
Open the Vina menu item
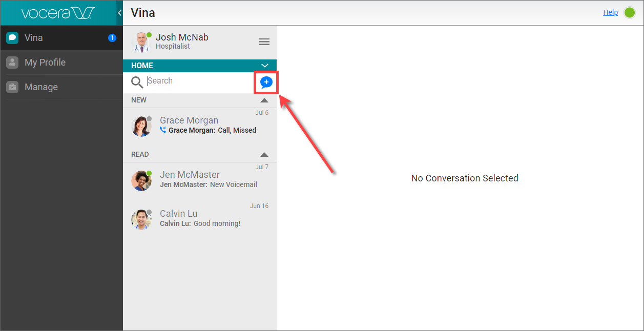(x=34, y=38)
